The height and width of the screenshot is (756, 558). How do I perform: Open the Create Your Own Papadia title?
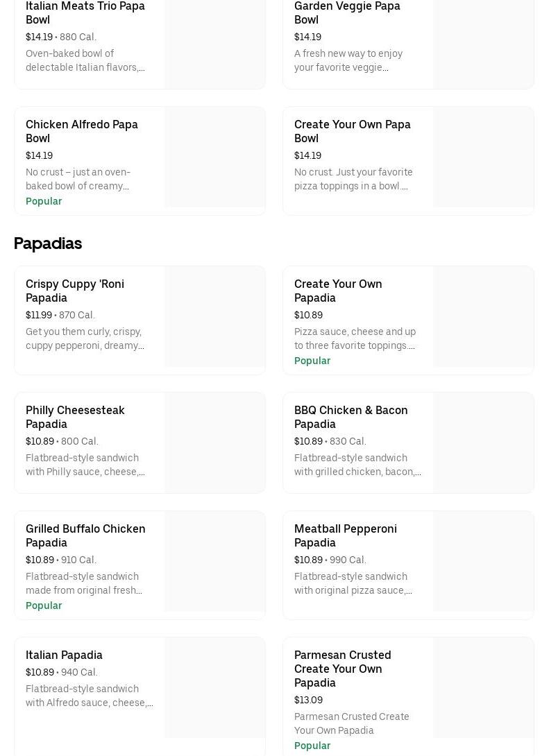click(338, 291)
